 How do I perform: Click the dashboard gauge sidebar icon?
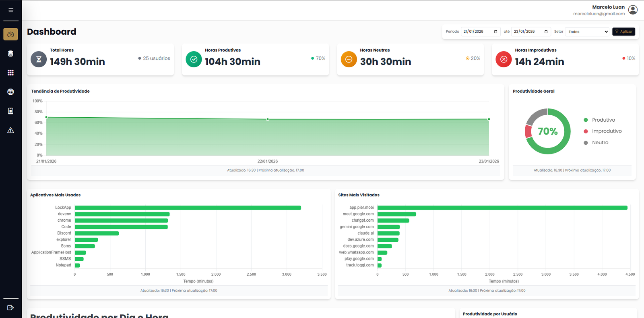(x=11, y=34)
